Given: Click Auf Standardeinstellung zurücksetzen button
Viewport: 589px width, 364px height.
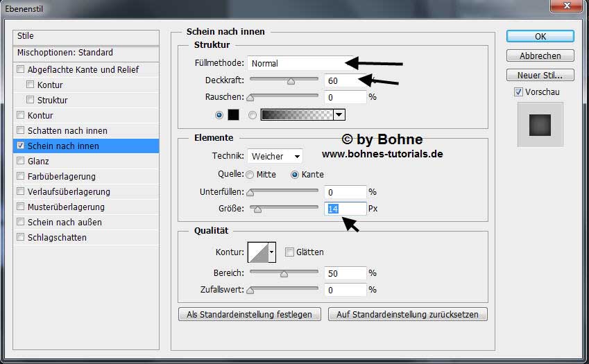Looking at the screenshot, I should [407, 315].
